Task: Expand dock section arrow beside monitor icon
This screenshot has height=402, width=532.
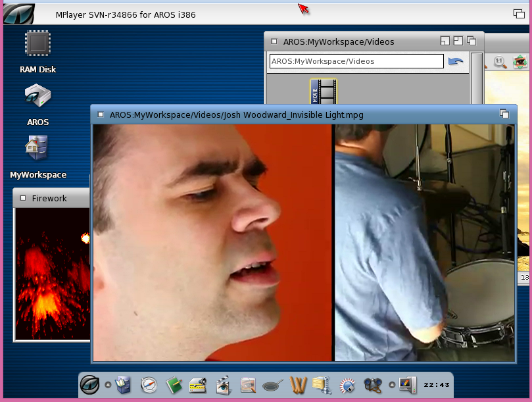Action: click(x=392, y=385)
